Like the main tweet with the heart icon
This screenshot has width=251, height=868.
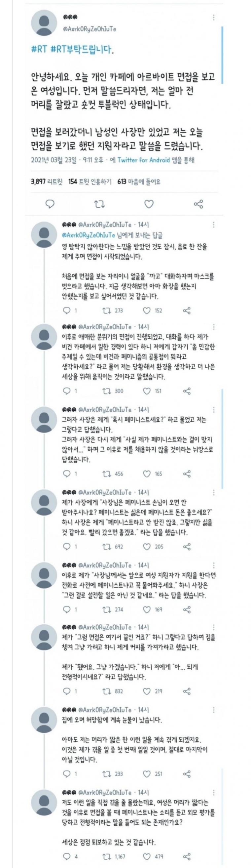pos(149,204)
